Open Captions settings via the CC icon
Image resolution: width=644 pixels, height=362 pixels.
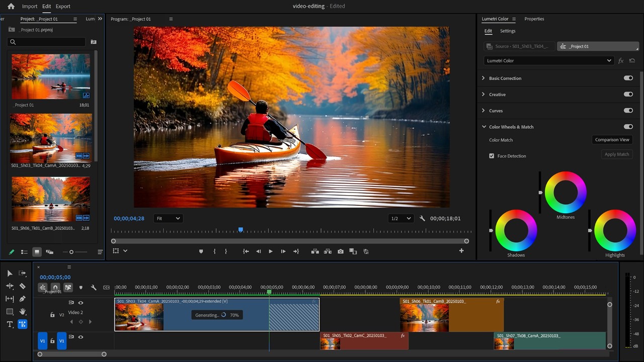[106, 287]
